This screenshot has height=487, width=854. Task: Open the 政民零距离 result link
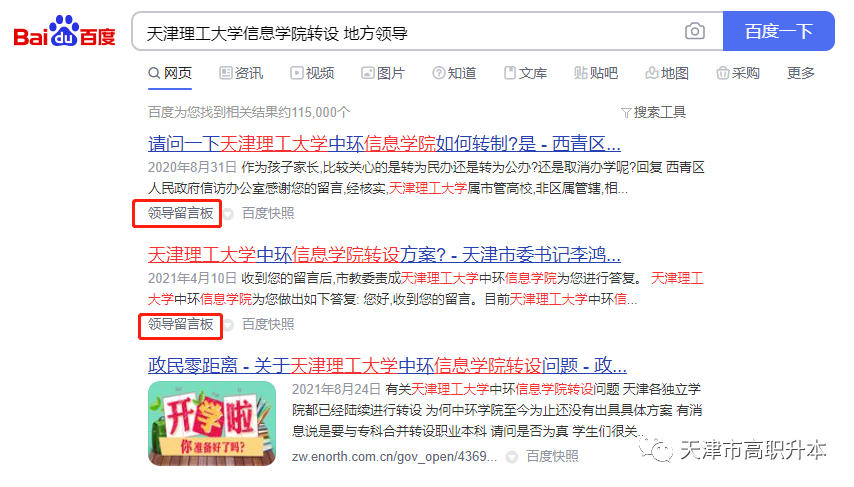pos(387,365)
